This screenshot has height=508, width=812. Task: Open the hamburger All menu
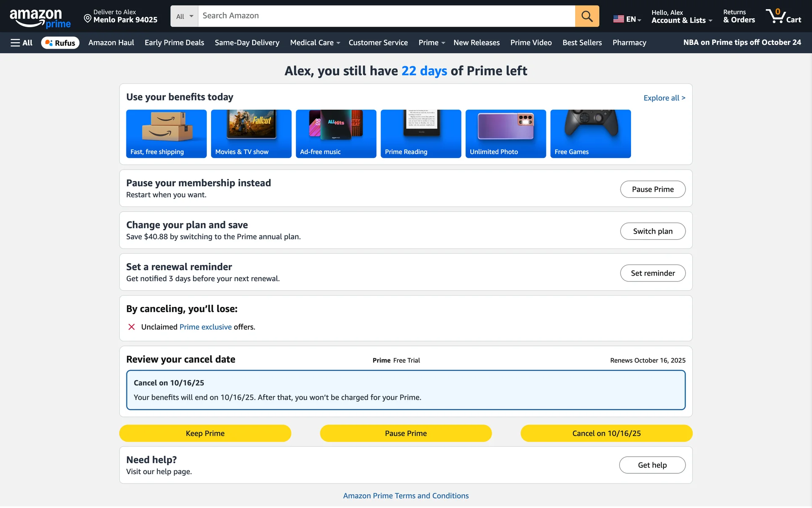21,43
